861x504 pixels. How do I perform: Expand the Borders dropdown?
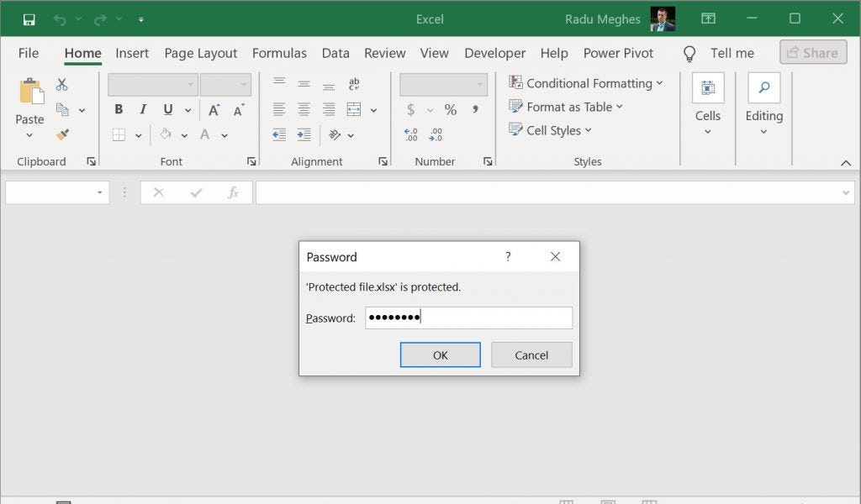[138, 135]
